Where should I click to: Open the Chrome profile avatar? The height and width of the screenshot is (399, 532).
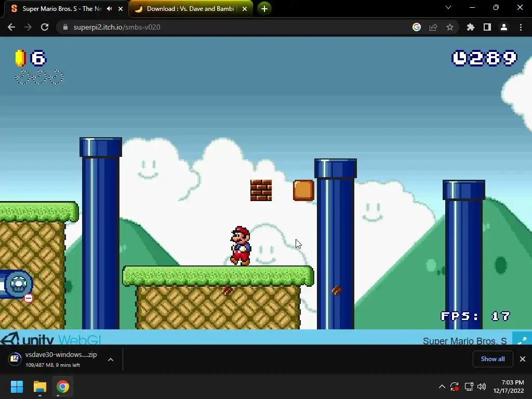point(504,27)
